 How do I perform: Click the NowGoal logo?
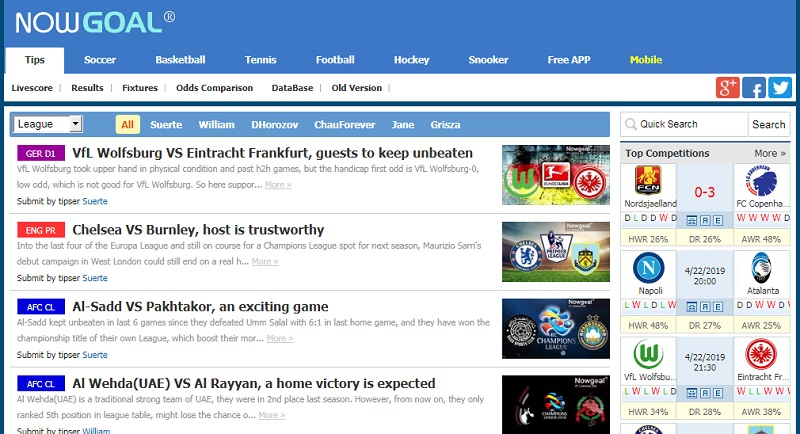tap(95, 22)
